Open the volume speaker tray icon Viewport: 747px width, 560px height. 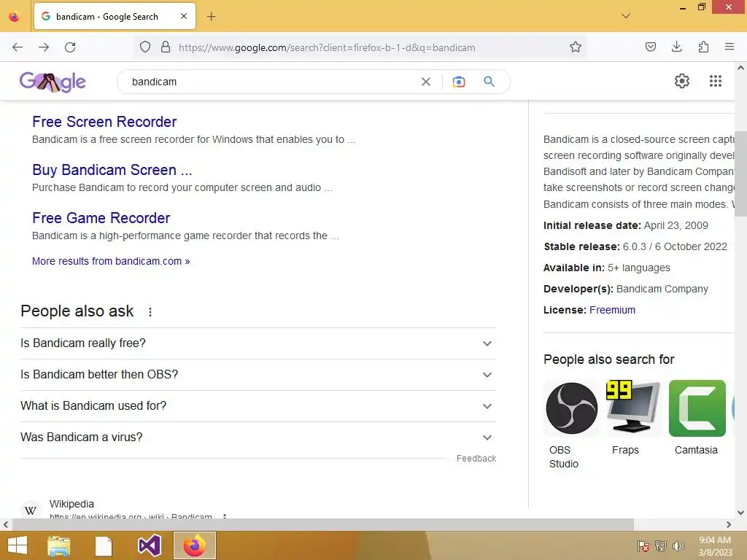678,545
